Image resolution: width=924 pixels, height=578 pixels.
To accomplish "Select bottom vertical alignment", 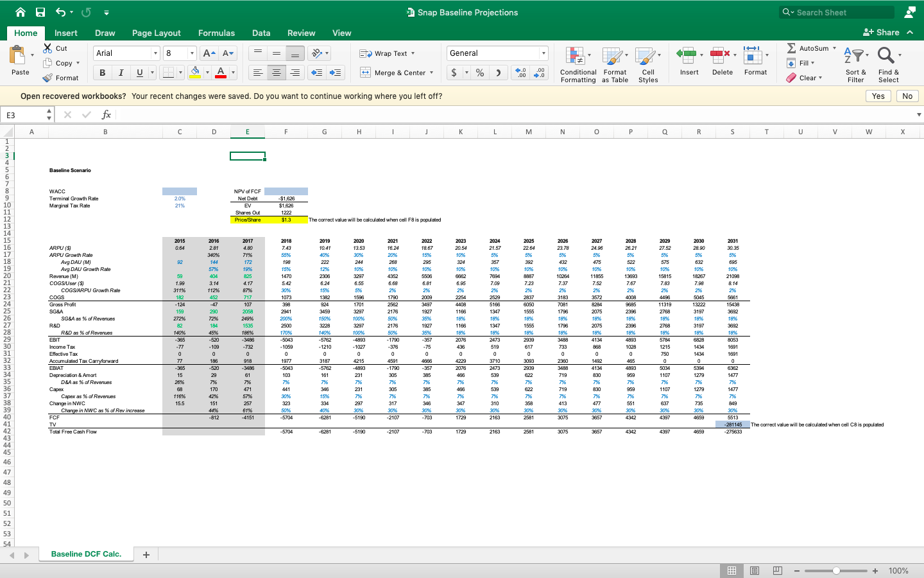I will (x=295, y=53).
